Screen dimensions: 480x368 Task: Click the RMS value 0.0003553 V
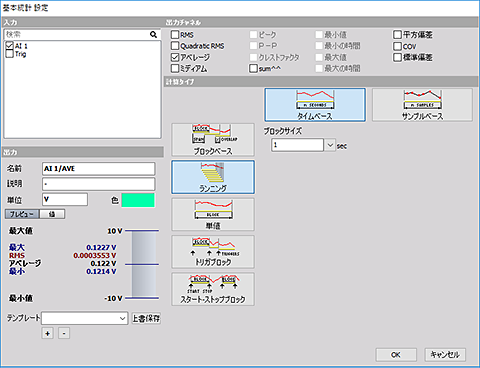95,255
